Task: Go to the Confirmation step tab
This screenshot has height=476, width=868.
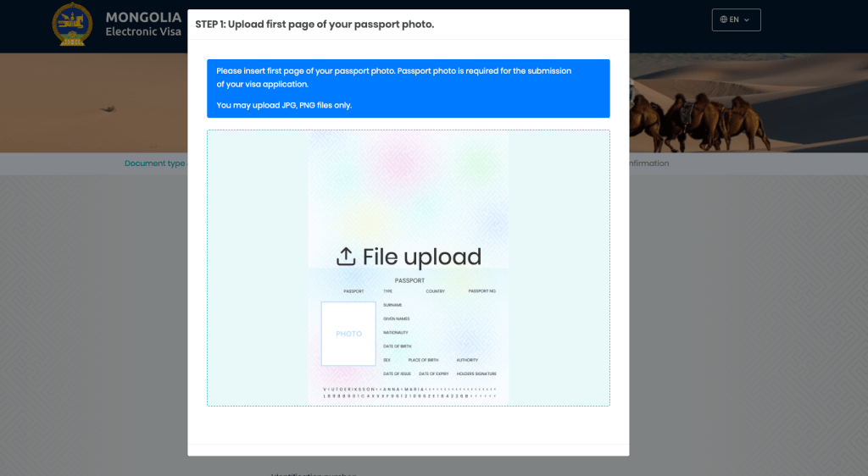Action: pyautogui.click(x=648, y=163)
